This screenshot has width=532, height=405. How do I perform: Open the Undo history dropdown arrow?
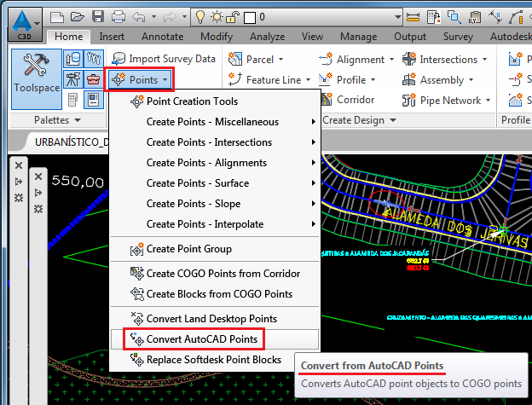[x=153, y=16]
